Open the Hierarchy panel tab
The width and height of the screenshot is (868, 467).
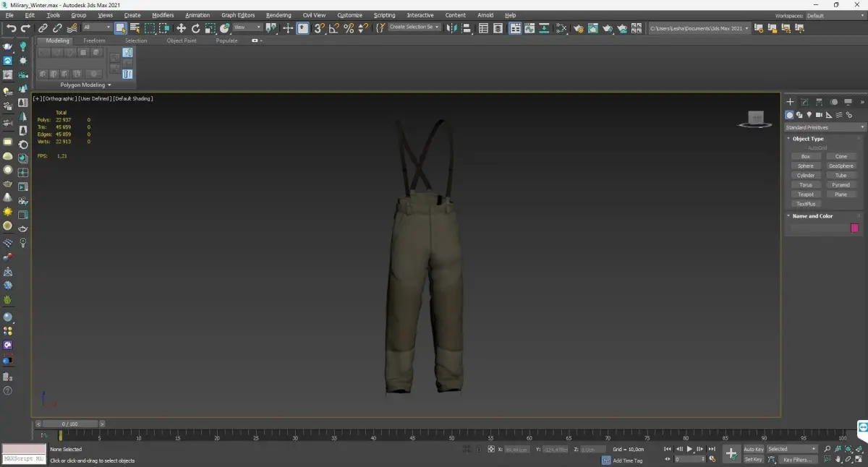(819, 102)
